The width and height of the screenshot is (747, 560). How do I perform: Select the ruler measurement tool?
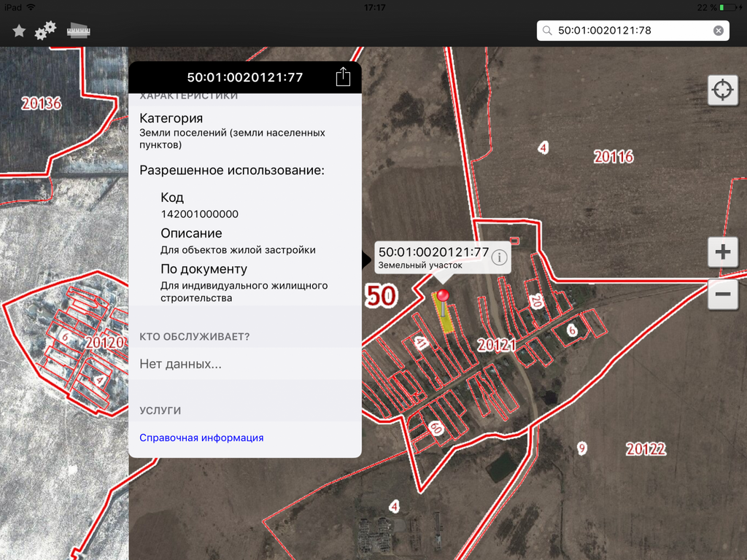coord(77,31)
